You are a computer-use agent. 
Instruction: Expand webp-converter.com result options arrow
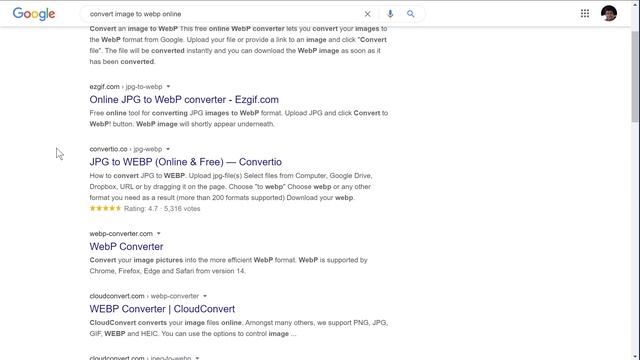(x=159, y=233)
